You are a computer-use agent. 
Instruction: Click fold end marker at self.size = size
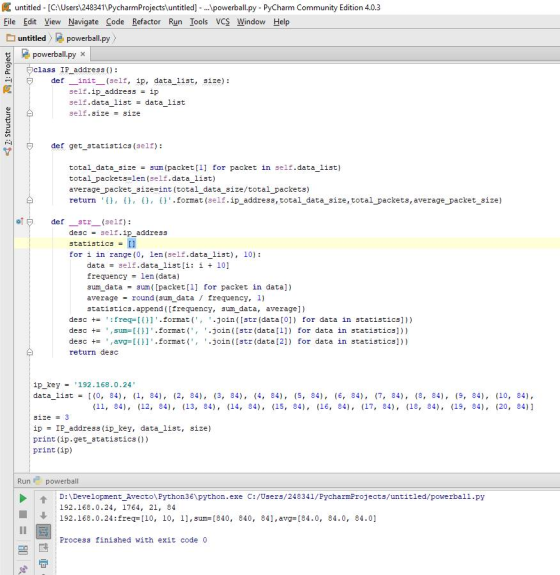coord(30,113)
